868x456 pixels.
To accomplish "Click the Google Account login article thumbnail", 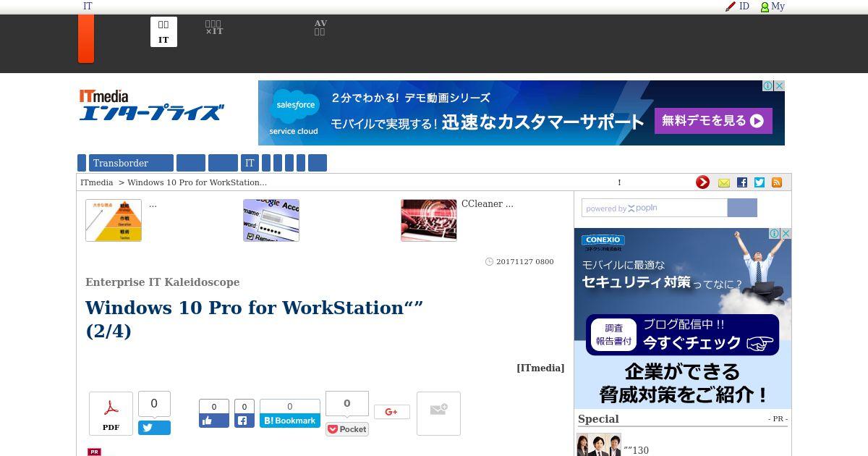I will pos(271,220).
